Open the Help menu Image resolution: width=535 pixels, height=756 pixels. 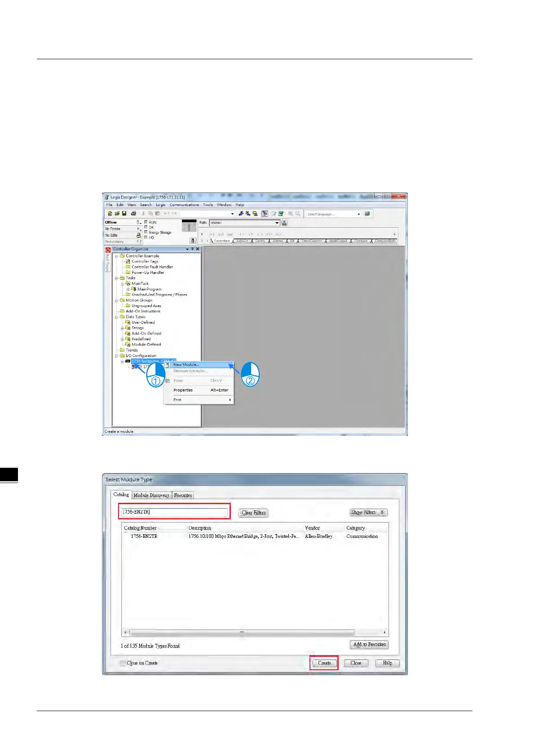click(x=240, y=205)
